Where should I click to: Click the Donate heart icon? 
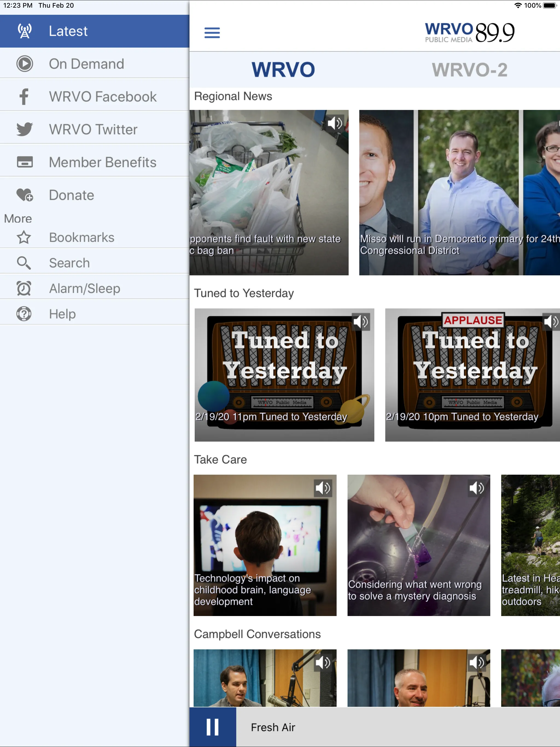[x=24, y=195]
